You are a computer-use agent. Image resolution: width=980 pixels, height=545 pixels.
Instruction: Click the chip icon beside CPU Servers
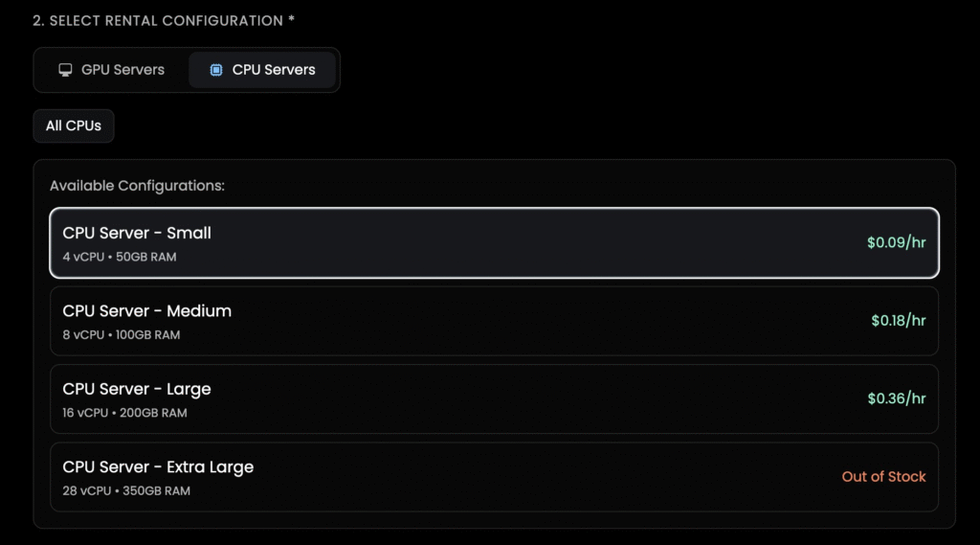pos(216,70)
